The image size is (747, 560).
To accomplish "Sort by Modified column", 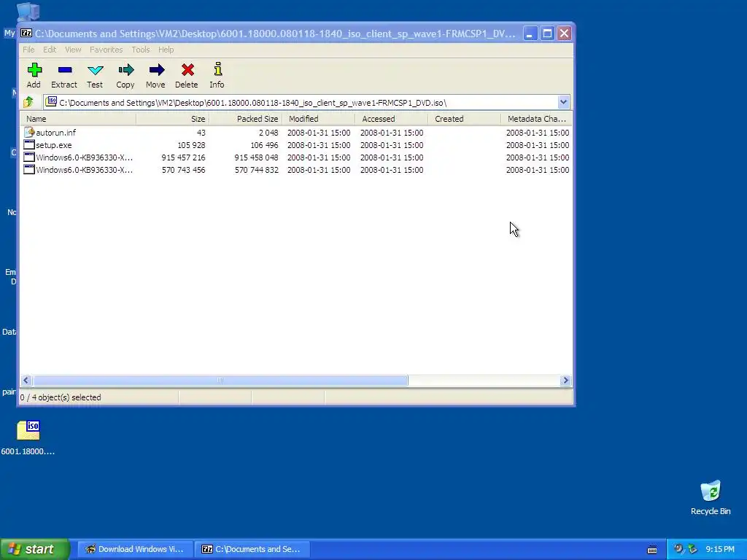I will click(x=318, y=119).
